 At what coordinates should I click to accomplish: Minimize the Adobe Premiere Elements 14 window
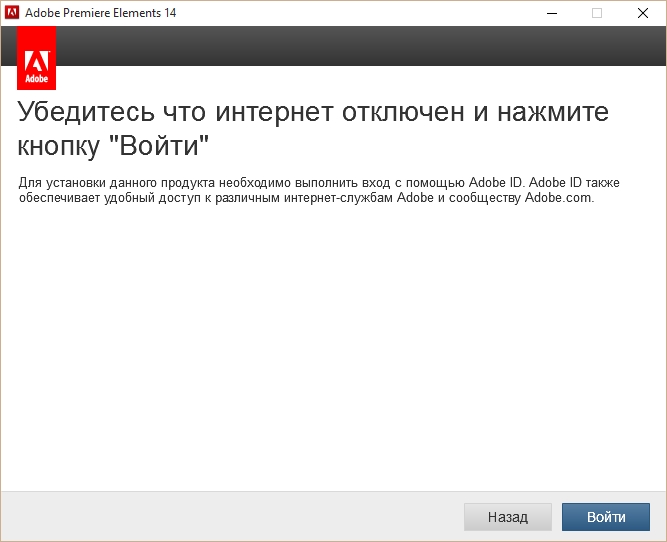pos(552,13)
